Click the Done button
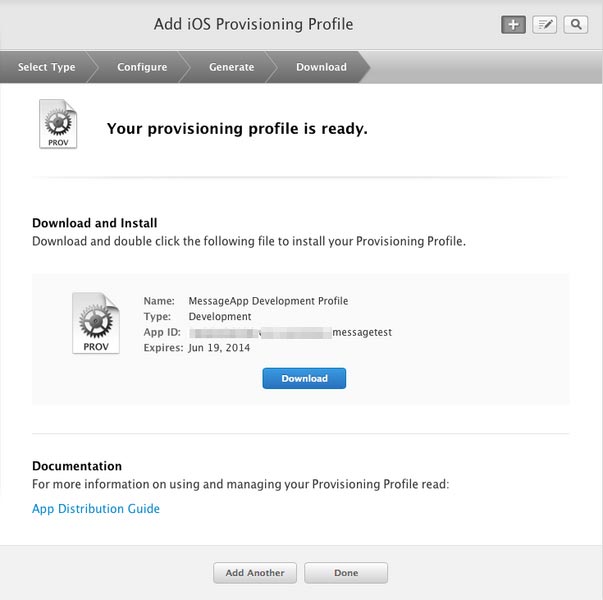The height and width of the screenshot is (600, 603). click(x=346, y=573)
